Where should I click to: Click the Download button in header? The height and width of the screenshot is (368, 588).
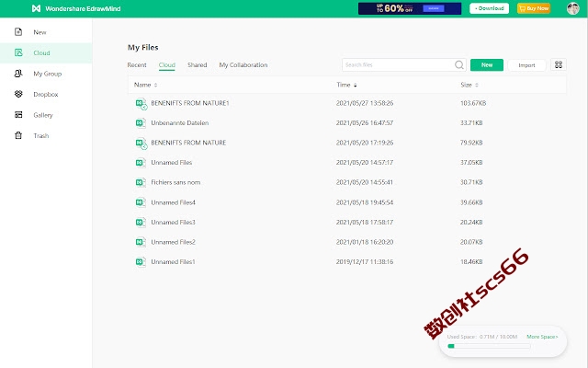[489, 8]
